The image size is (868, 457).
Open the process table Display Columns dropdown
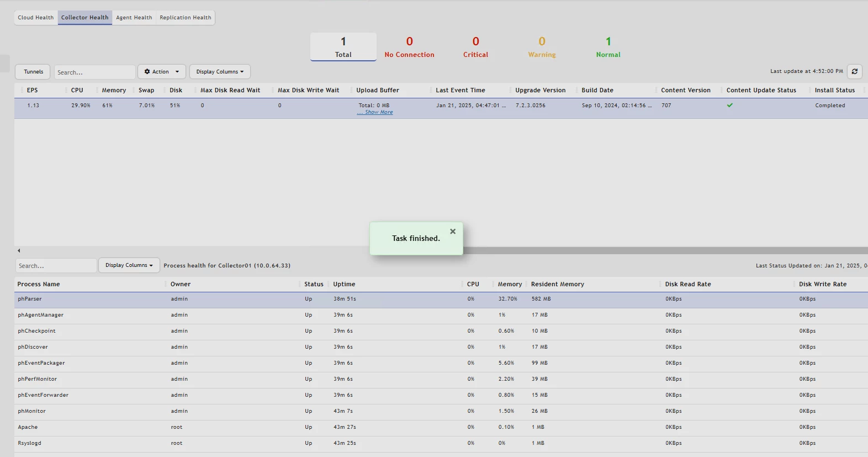tap(129, 265)
